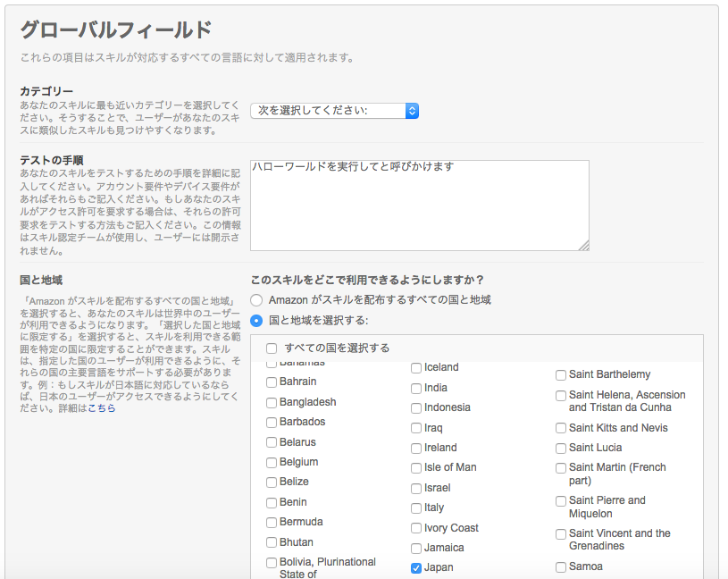
Task: Check the Indonesia checkbox
Action: click(x=416, y=408)
